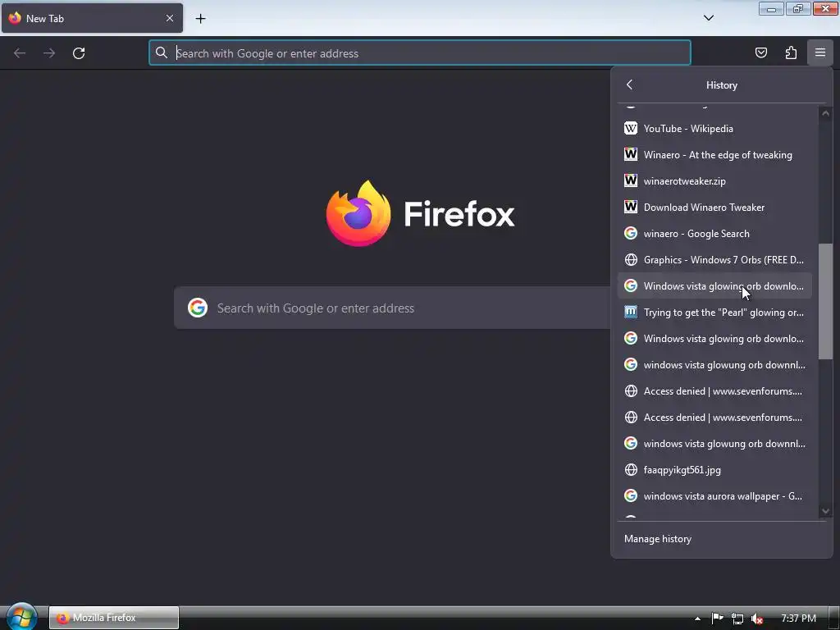840x630 pixels.
Task: Open windows vista aurora wallpaper entry
Action: 714,496
